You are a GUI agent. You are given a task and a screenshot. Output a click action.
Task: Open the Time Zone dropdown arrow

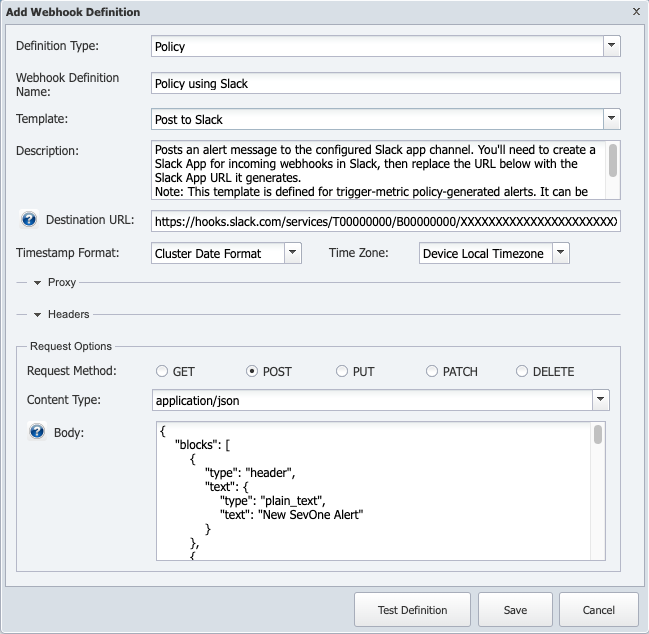tap(561, 253)
